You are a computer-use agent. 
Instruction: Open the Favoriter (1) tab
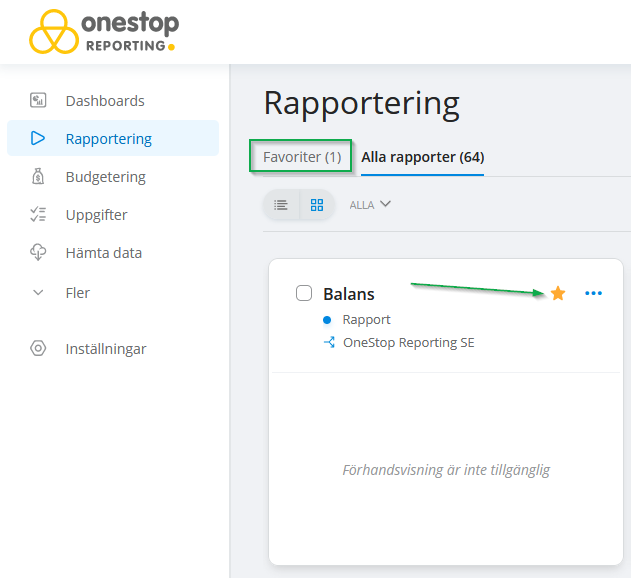tap(302, 157)
